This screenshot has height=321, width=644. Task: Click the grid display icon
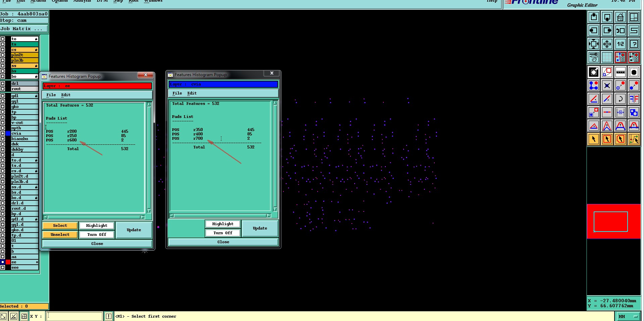607,57
